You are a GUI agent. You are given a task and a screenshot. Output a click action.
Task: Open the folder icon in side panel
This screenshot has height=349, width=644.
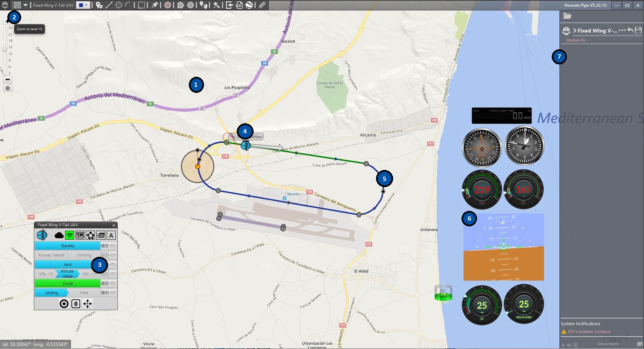567,16
